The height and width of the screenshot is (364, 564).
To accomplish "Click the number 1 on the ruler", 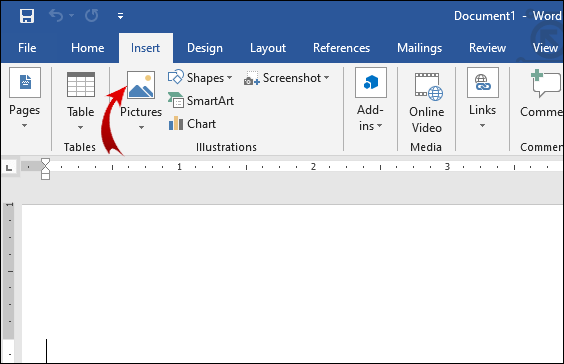I will point(179,167).
